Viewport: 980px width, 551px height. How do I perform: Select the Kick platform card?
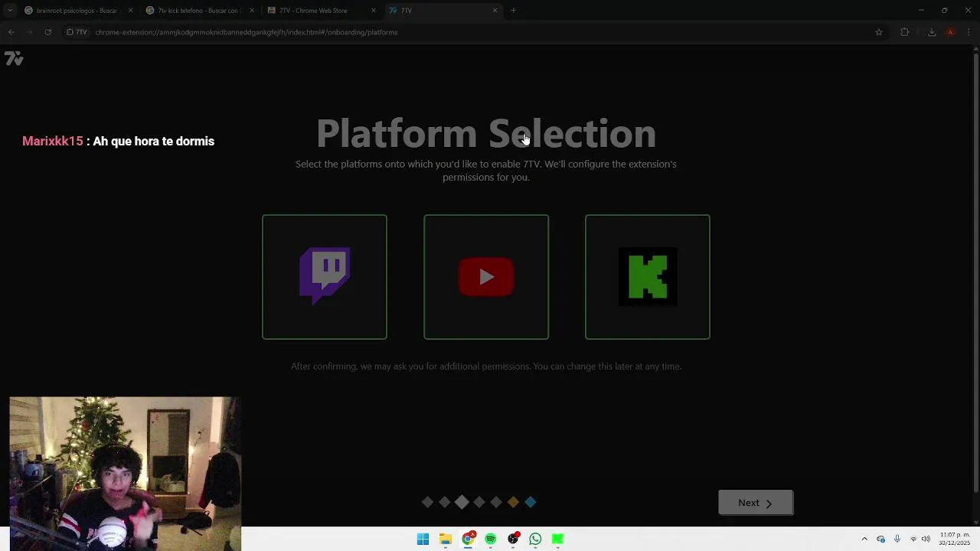click(648, 277)
